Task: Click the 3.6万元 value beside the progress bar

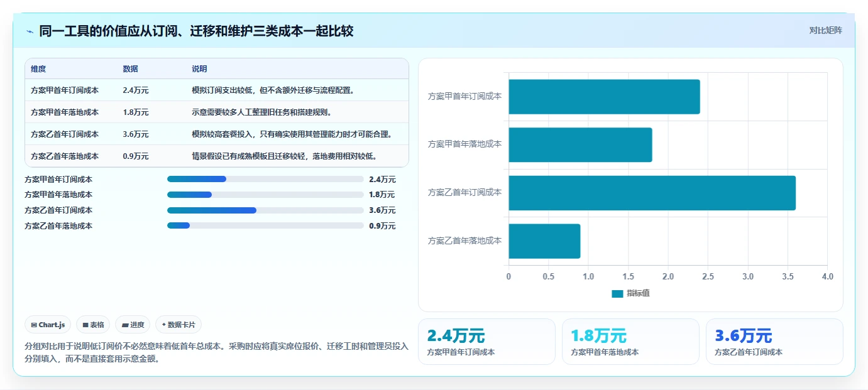Action: coord(382,210)
